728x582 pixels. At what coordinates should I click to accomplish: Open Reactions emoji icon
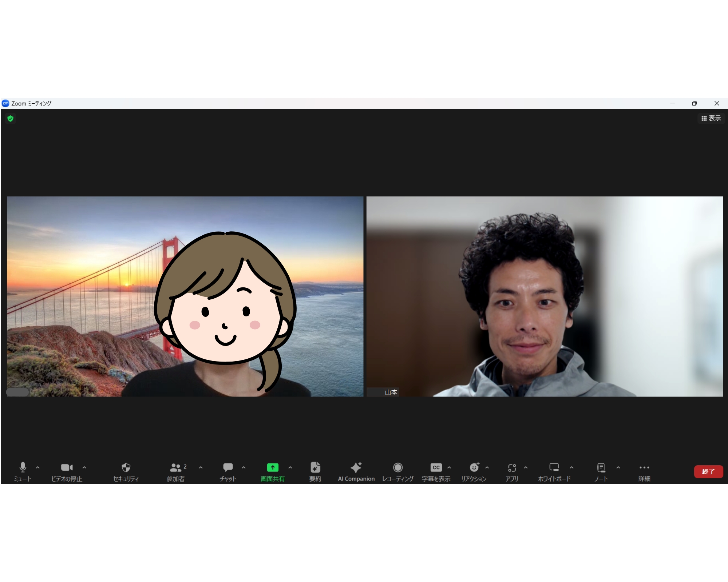click(x=474, y=468)
